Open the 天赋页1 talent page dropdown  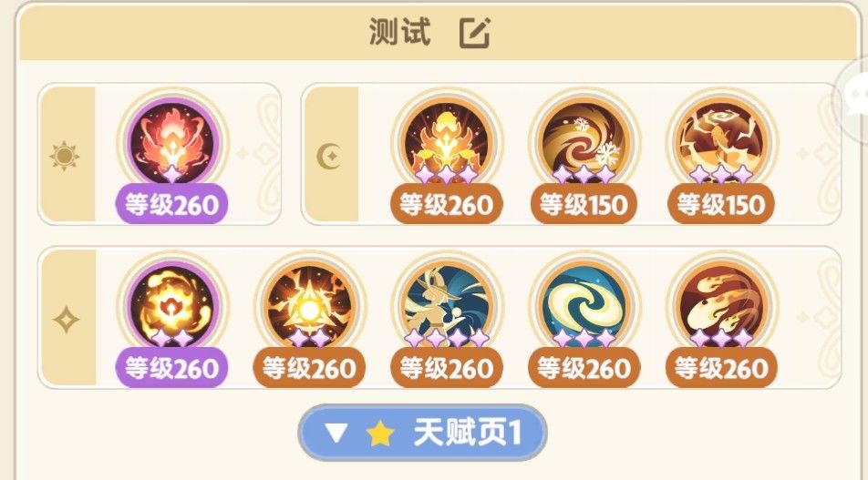pyautogui.click(x=422, y=433)
